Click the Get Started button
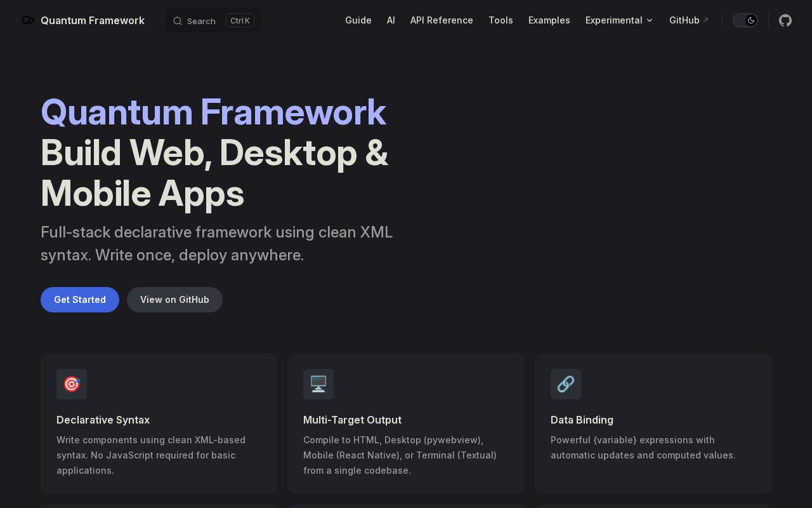 click(x=80, y=300)
